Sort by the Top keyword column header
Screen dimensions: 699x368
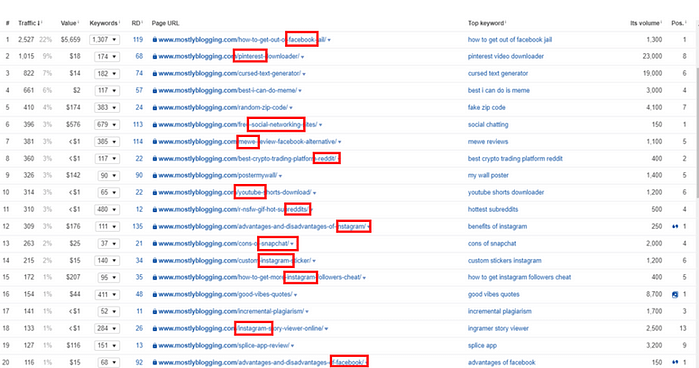tap(487, 23)
